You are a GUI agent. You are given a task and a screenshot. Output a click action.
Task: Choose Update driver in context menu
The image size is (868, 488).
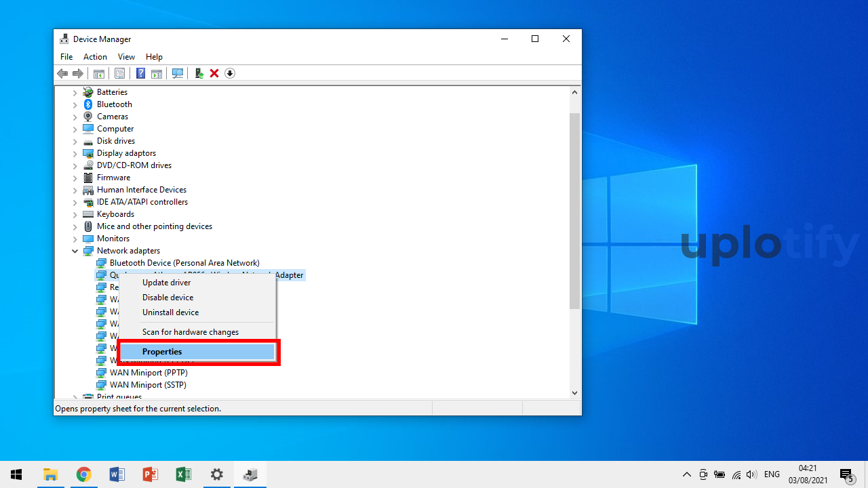pyautogui.click(x=197, y=283)
